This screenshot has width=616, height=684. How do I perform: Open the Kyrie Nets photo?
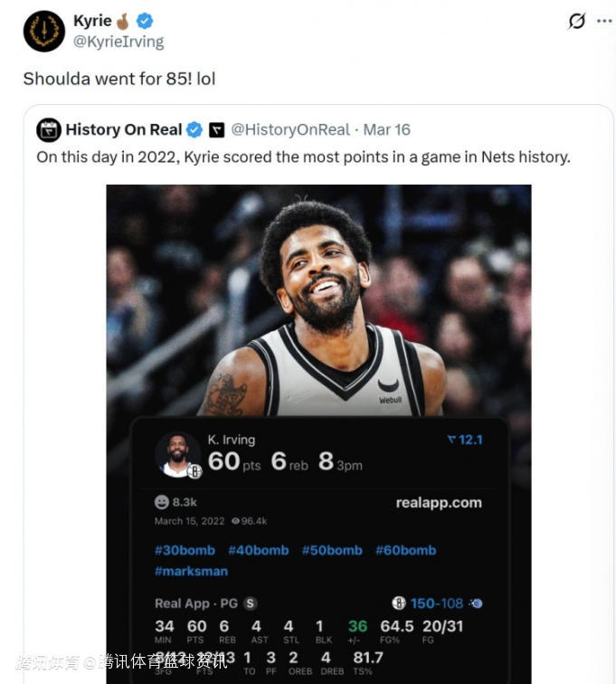coord(318,299)
